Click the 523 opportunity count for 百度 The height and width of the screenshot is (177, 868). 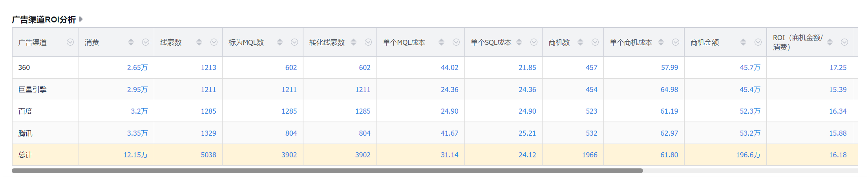[x=592, y=111]
